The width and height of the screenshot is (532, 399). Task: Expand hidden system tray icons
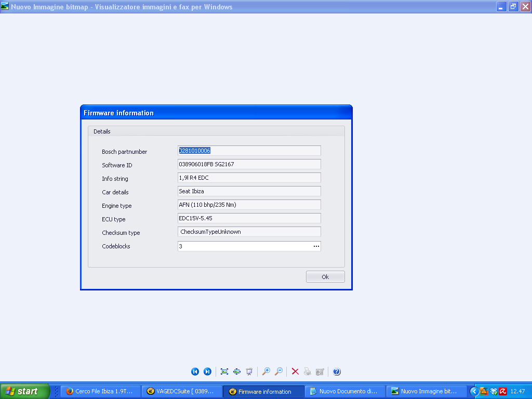click(x=474, y=391)
